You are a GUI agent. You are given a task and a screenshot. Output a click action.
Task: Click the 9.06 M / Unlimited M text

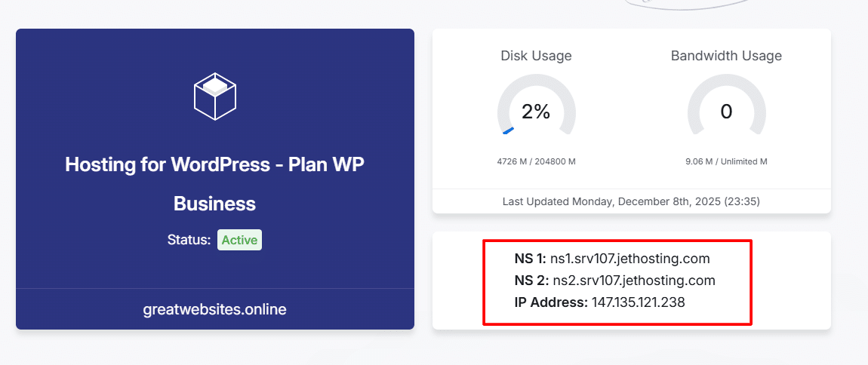[x=726, y=161]
